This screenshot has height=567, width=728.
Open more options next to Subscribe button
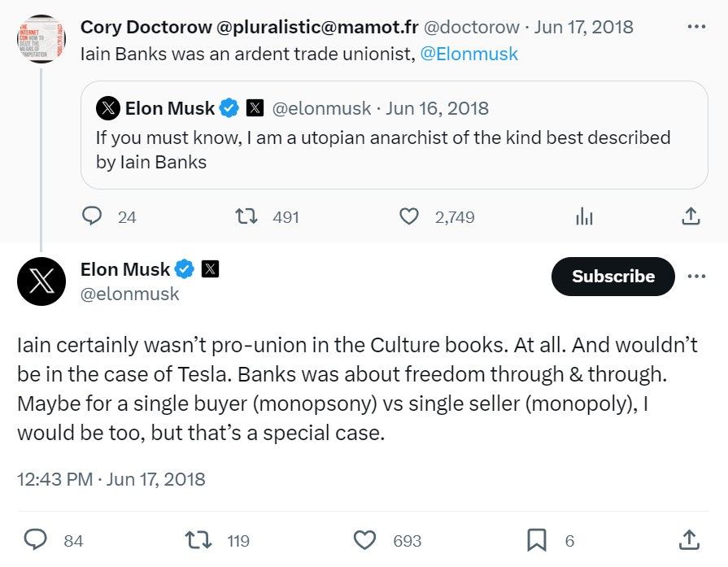[696, 277]
